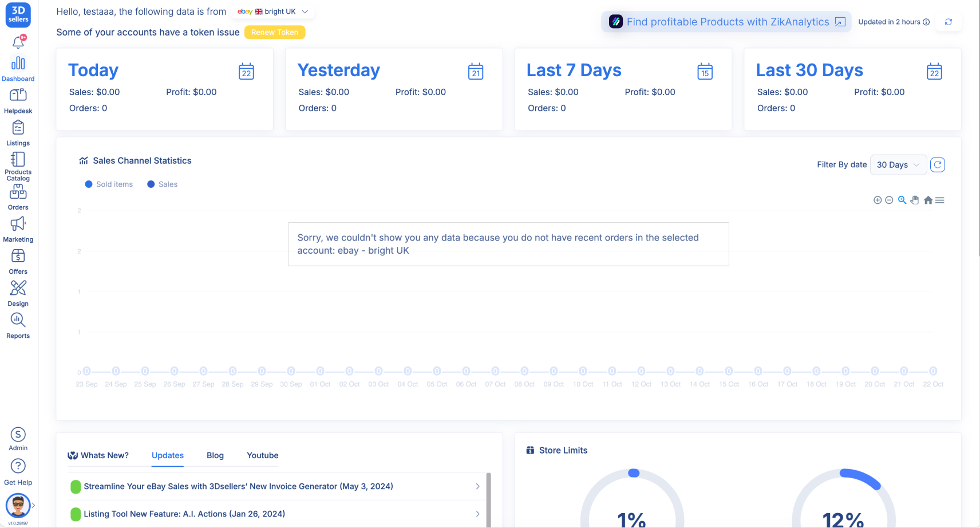Click the calendar icon on Today card
Image resolution: width=980 pixels, height=528 pixels.
click(246, 72)
